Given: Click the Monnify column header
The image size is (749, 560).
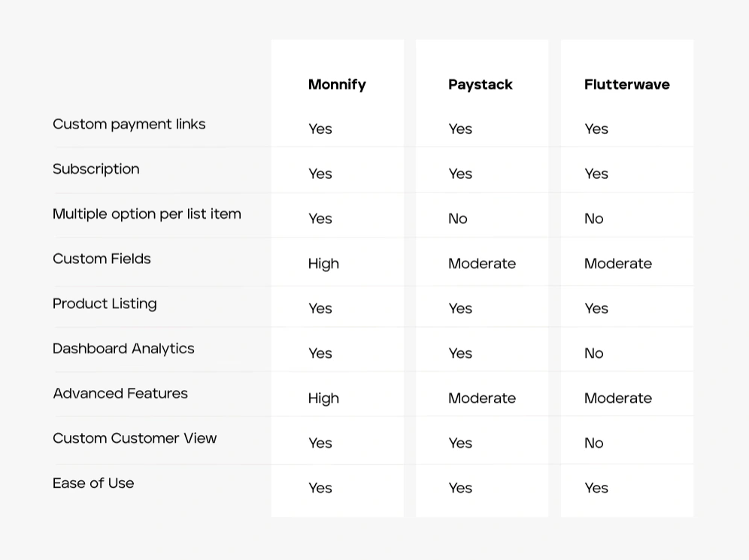Looking at the screenshot, I should (337, 84).
